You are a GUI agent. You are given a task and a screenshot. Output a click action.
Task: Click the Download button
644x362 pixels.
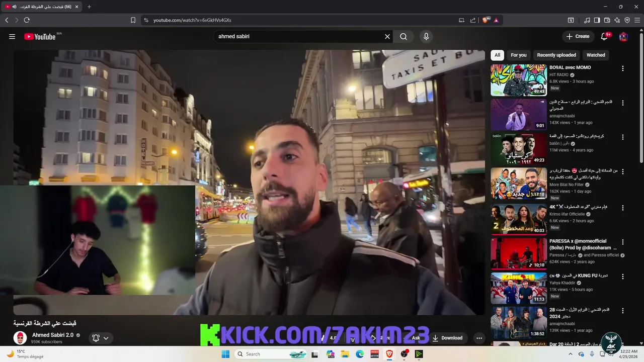point(447,338)
